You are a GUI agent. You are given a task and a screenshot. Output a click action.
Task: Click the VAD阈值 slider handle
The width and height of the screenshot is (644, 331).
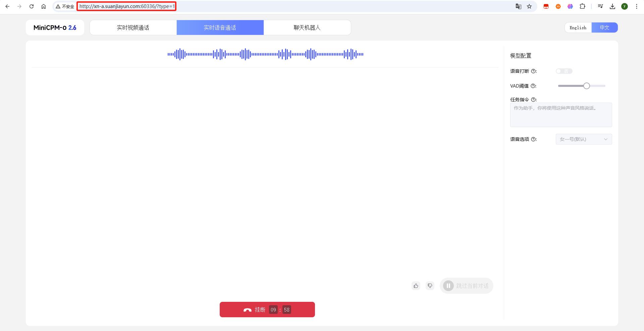click(586, 86)
